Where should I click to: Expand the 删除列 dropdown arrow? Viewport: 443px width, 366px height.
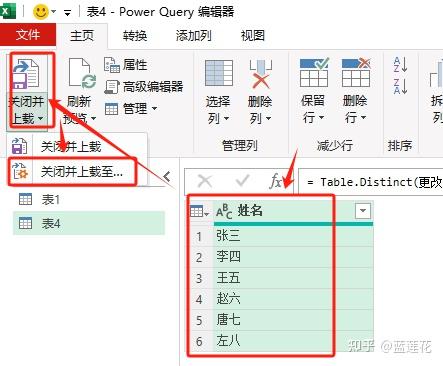[269, 118]
